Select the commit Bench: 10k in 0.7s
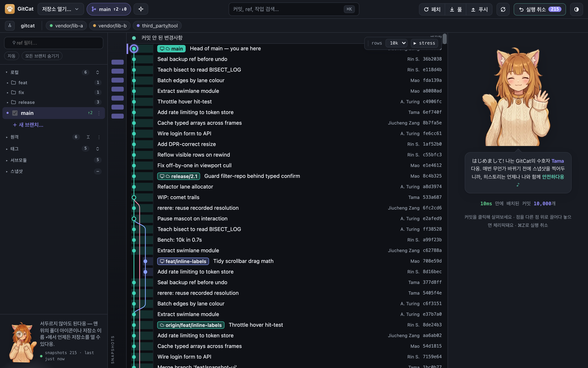588x368 pixels. [x=287, y=240]
